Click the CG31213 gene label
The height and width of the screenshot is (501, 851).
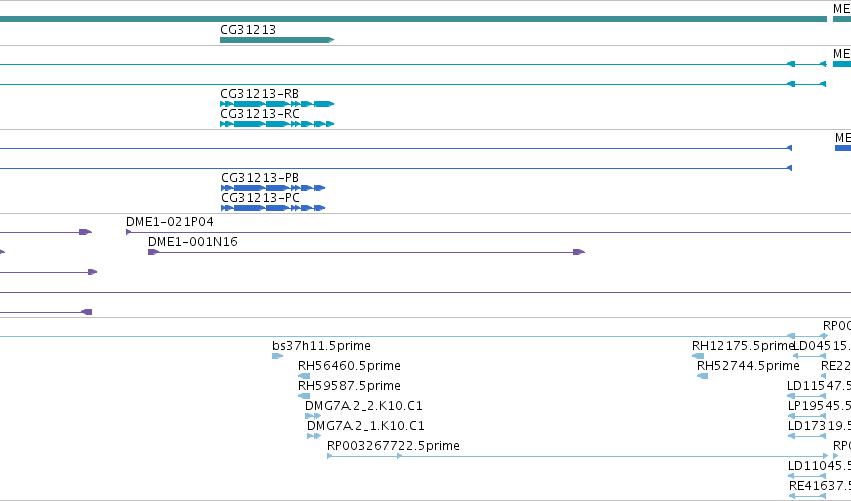pos(248,30)
